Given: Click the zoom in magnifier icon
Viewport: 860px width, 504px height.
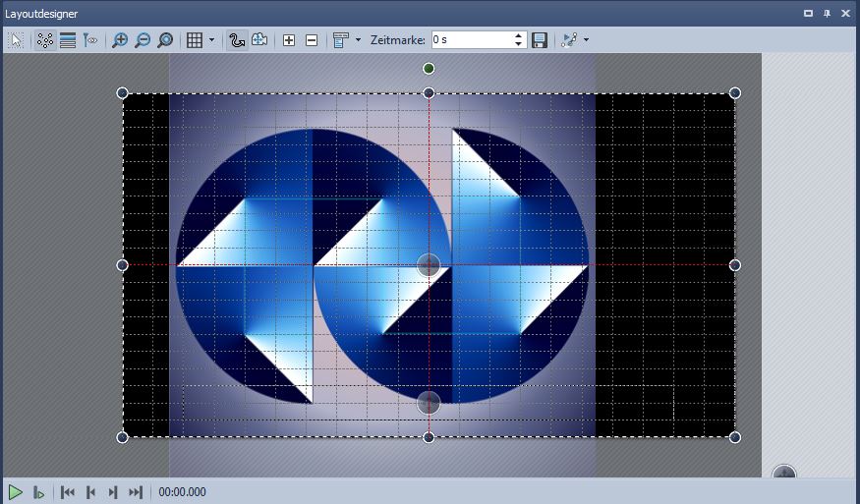Looking at the screenshot, I should click(120, 40).
